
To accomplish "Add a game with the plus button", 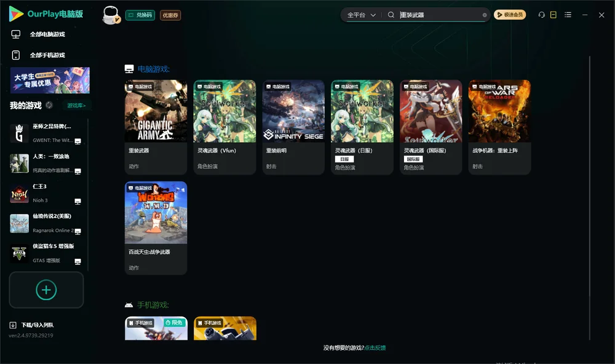I will point(46,290).
